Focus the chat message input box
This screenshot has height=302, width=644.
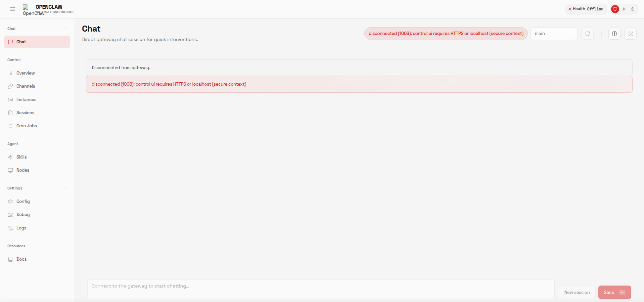click(x=321, y=289)
